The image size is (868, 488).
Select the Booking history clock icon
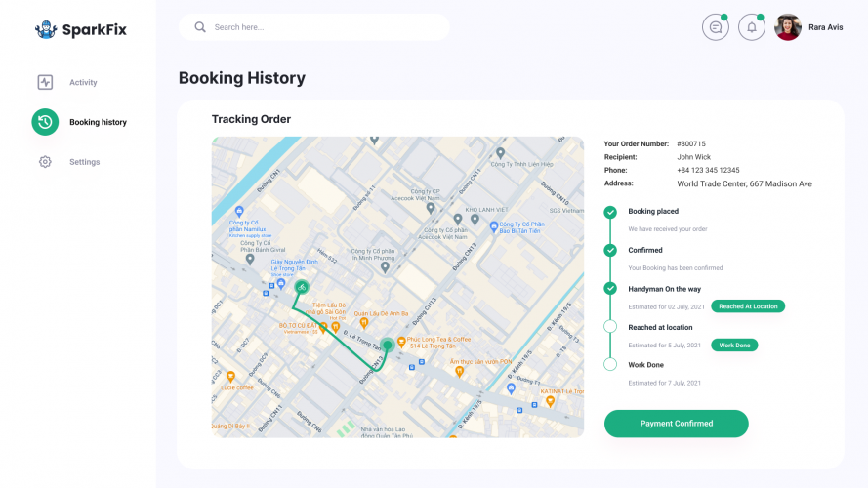(x=45, y=122)
